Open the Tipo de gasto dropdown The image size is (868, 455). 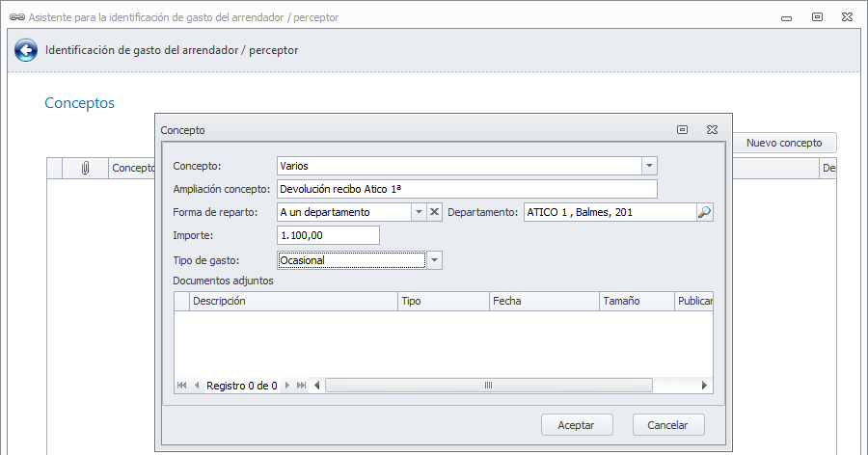(x=435, y=260)
